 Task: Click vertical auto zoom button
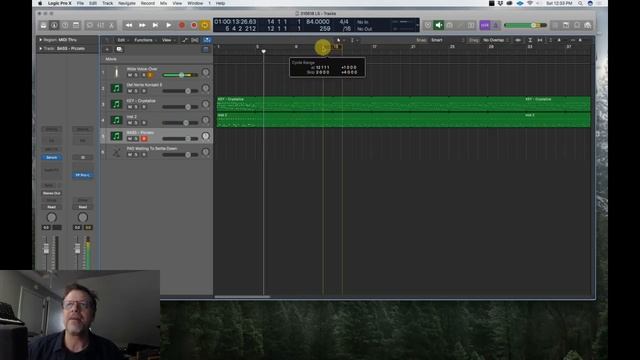point(530,40)
